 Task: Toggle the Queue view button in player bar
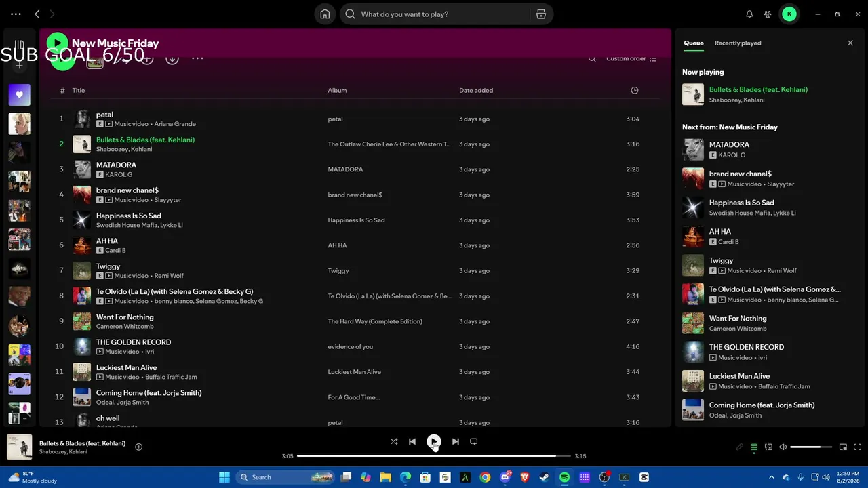click(754, 447)
